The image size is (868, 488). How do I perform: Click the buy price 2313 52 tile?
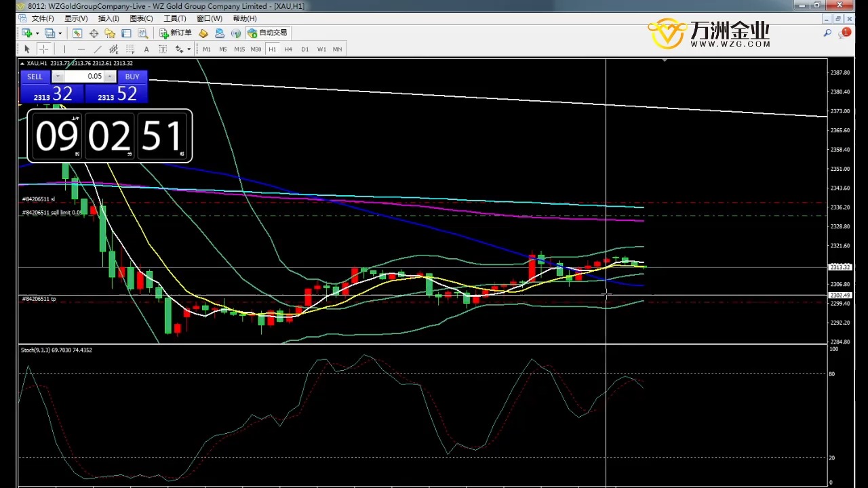[x=116, y=94]
